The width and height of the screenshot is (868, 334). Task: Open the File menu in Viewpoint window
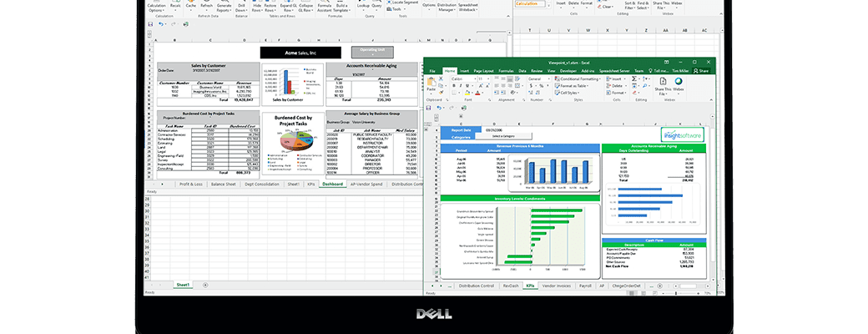coord(432,71)
